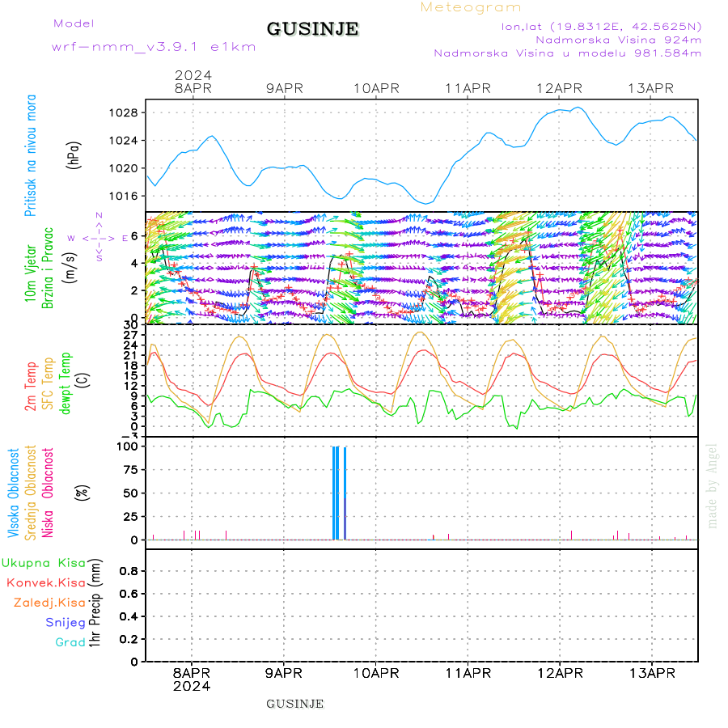Click the "75" cloud cover axis value

pos(131,470)
